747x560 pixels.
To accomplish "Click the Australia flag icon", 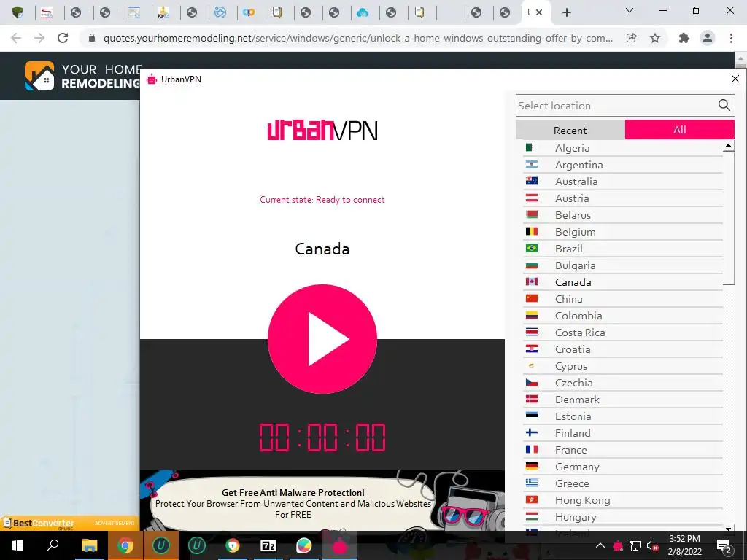I will pyautogui.click(x=532, y=181).
